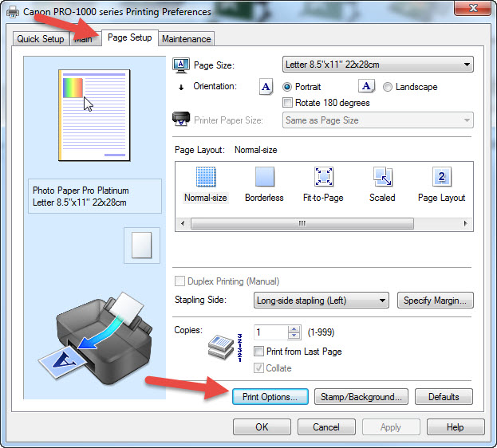Click the page preview thumbnail

(94, 116)
